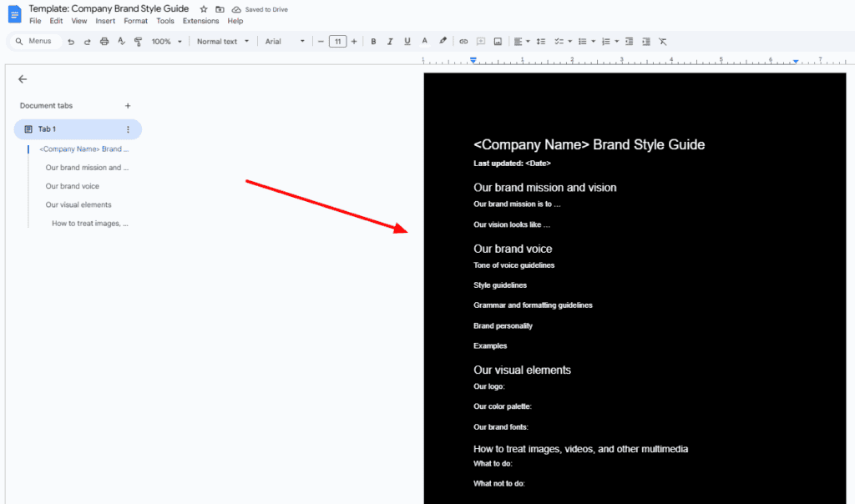Open the font family dropdown showing Arial
855x504 pixels.
pos(283,41)
